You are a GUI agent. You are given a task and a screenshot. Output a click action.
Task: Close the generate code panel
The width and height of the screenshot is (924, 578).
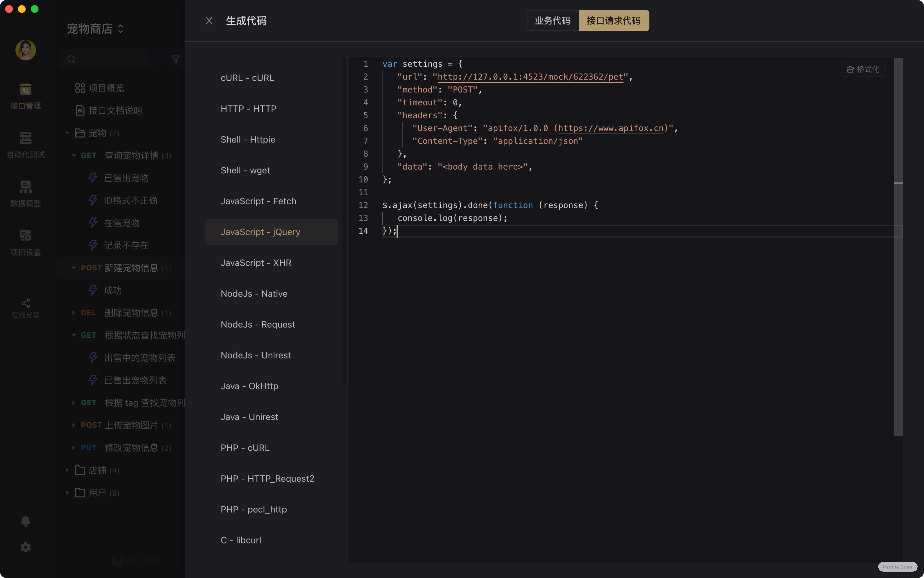pos(209,21)
